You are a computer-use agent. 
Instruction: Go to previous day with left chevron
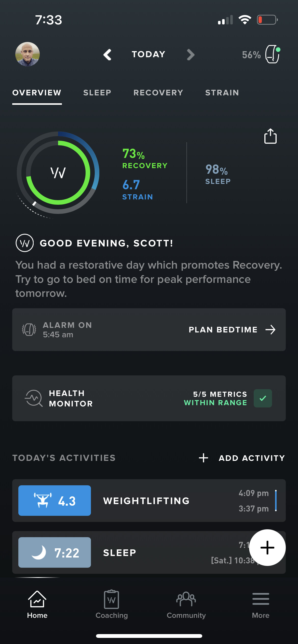tap(107, 55)
